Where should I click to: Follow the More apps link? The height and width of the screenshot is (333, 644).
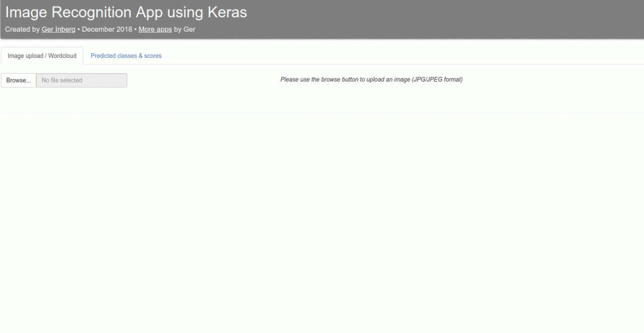(x=155, y=29)
